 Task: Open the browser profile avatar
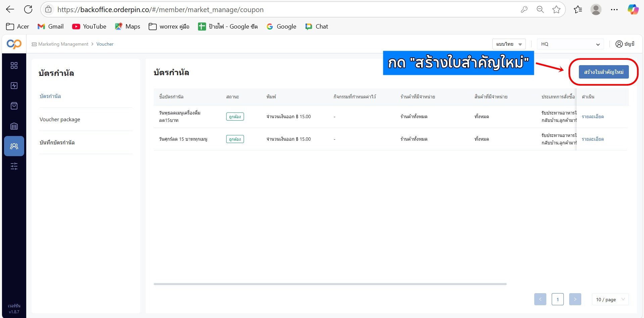coord(596,9)
